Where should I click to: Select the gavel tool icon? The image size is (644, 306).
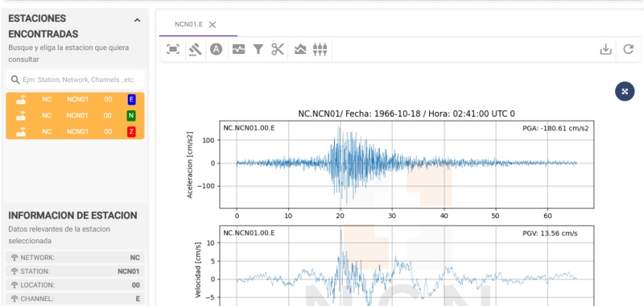pos(195,50)
